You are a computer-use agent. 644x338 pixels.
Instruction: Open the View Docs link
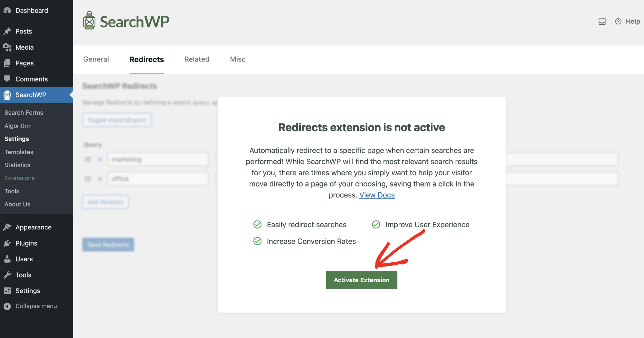pyautogui.click(x=377, y=195)
